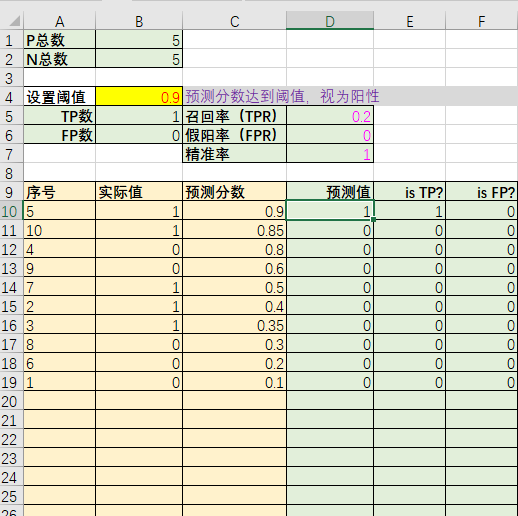Select row 10 header
The image size is (518, 516).
point(11,211)
